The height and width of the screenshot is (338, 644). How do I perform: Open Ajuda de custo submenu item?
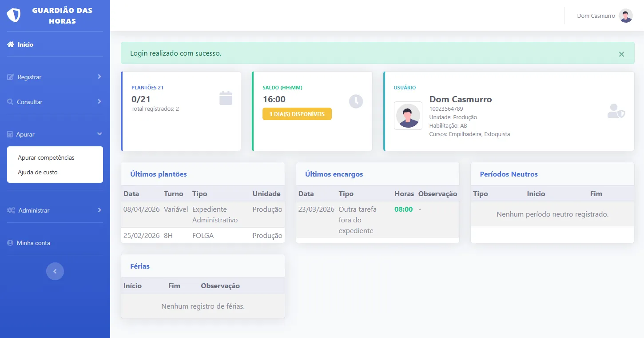pos(38,172)
